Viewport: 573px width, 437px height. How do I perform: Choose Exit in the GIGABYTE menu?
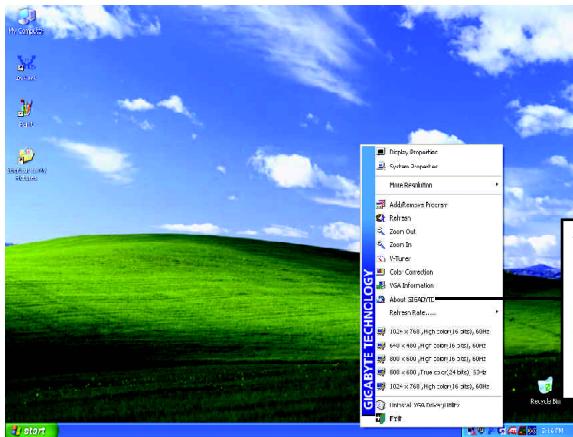[x=439, y=418]
